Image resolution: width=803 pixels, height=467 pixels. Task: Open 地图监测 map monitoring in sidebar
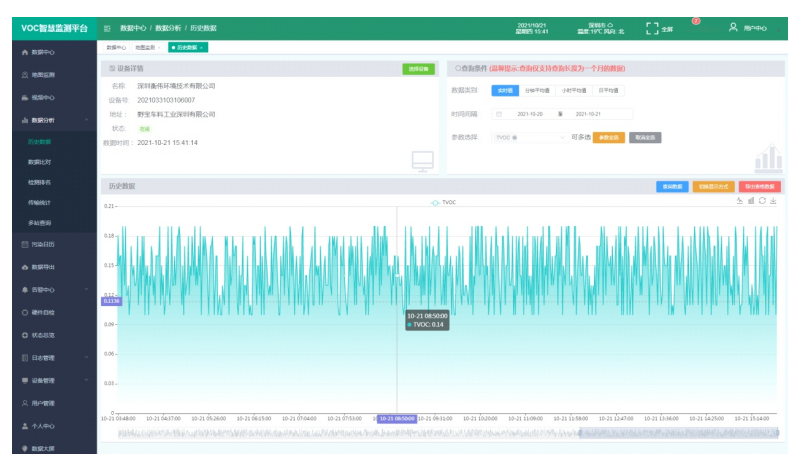coord(54,75)
